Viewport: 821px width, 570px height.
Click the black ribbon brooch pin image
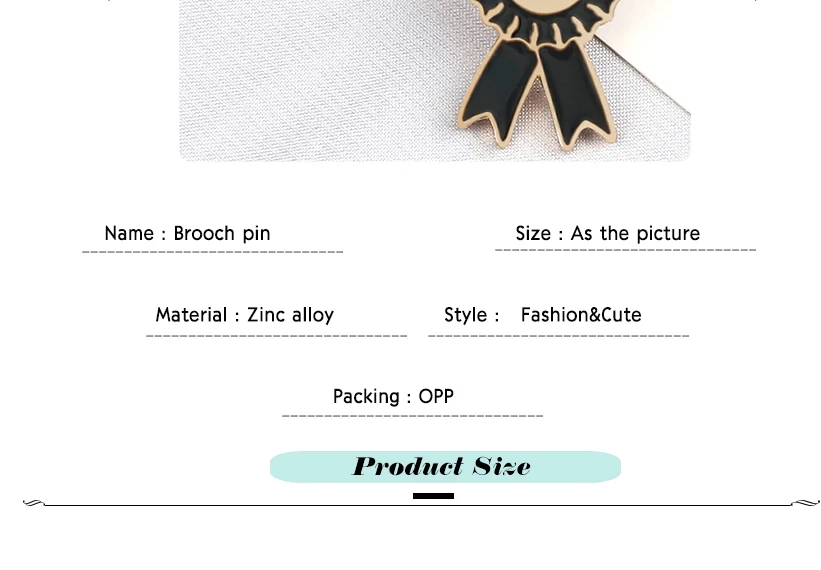[x=538, y=73]
